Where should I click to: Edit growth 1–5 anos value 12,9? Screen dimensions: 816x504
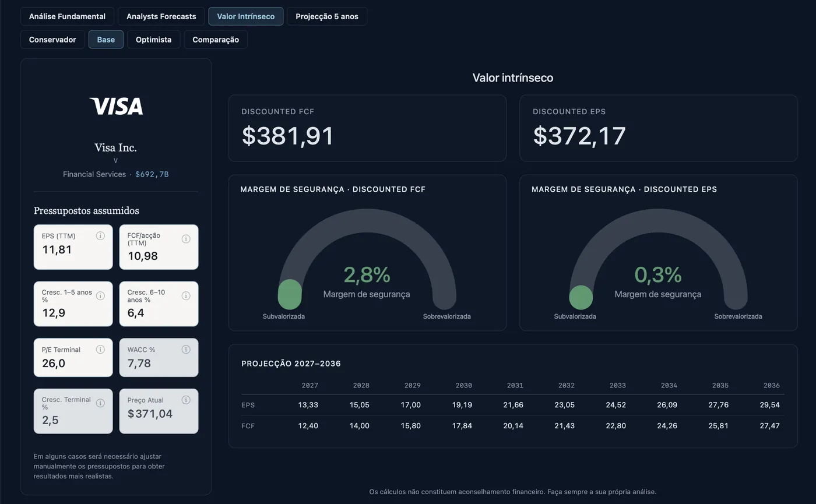(54, 313)
